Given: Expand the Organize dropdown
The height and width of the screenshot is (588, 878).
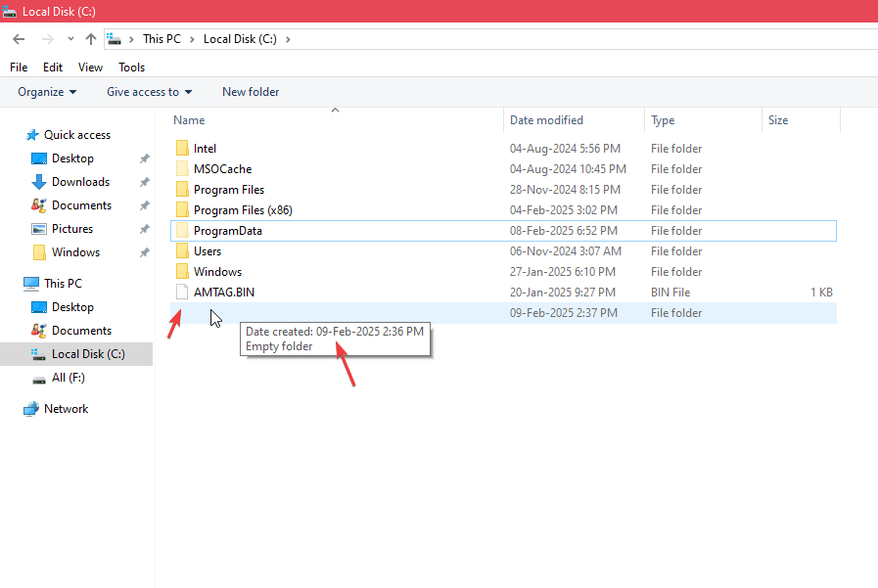Looking at the screenshot, I should point(47,92).
